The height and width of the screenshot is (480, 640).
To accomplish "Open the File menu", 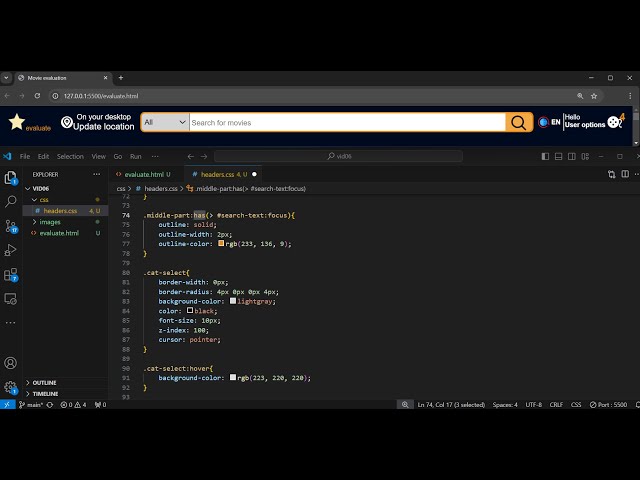I will point(25,156).
